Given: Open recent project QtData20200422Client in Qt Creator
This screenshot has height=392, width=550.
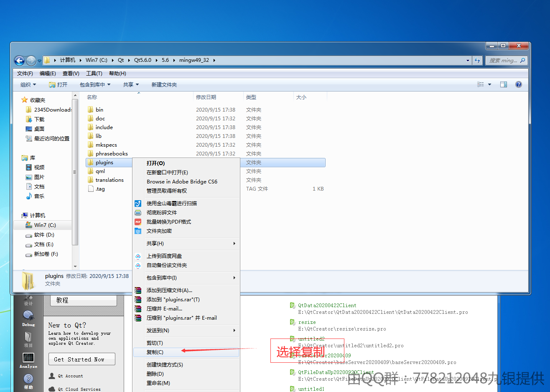Looking at the screenshot, I should tap(327, 305).
